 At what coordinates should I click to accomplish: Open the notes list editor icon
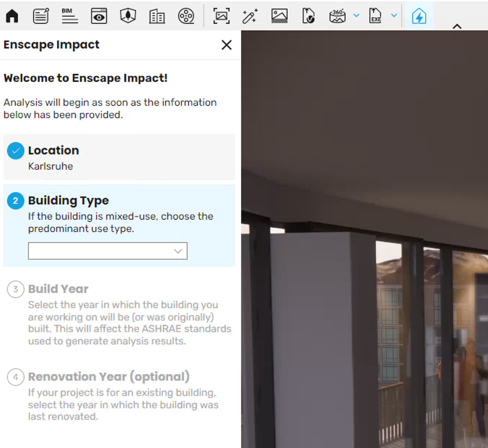(41, 16)
